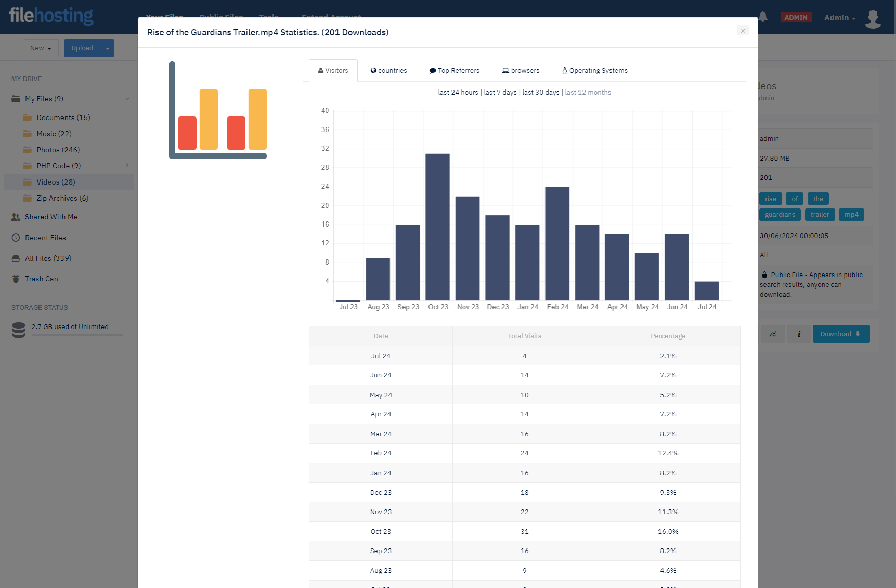The width and height of the screenshot is (896, 588).
Task: Open the Operating Systems tab
Action: (x=594, y=71)
